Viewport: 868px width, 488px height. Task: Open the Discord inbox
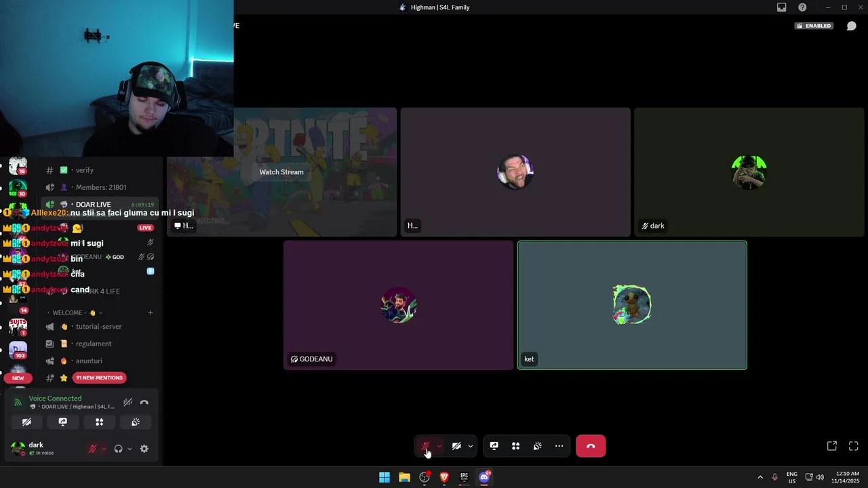782,7
